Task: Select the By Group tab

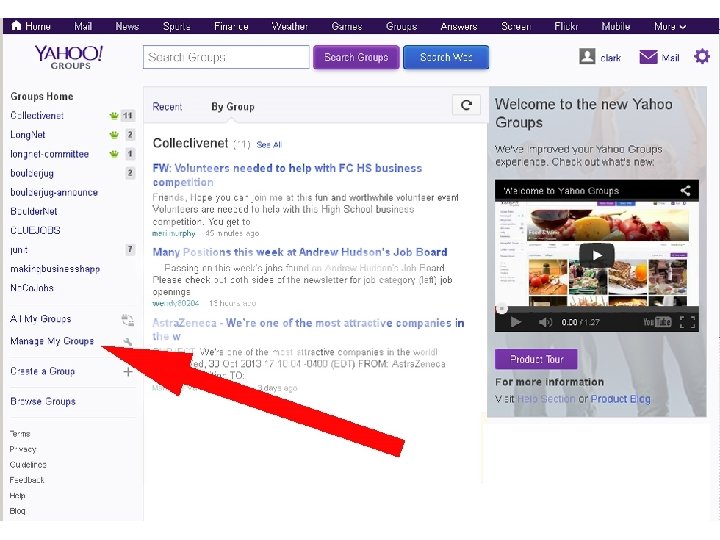Action: click(x=232, y=107)
